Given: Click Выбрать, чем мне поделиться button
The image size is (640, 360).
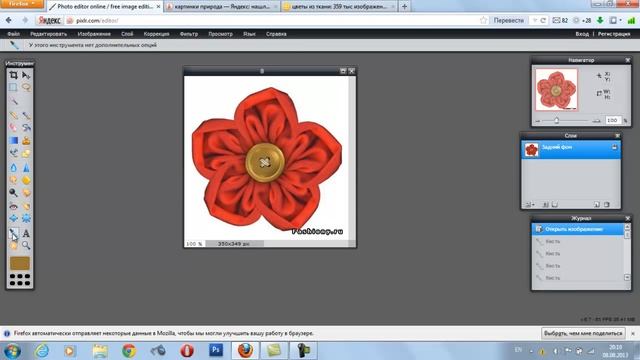Looking at the screenshot, I should (x=583, y=333).
